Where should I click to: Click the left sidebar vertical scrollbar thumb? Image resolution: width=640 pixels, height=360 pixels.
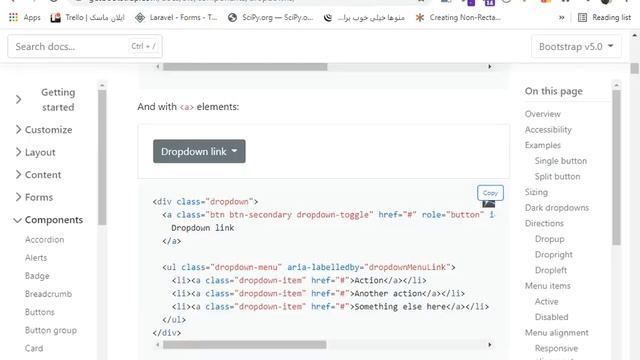(102, 157)
